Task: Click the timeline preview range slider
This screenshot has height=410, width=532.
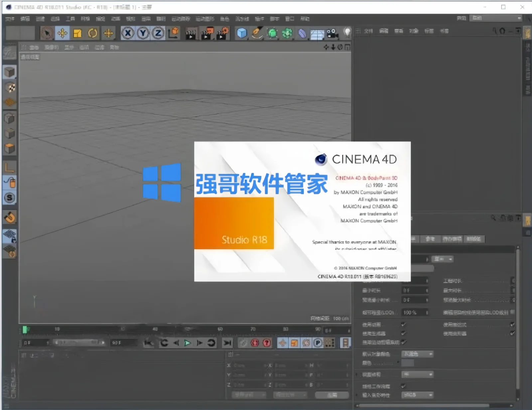Action: click(x=79, y=343)
